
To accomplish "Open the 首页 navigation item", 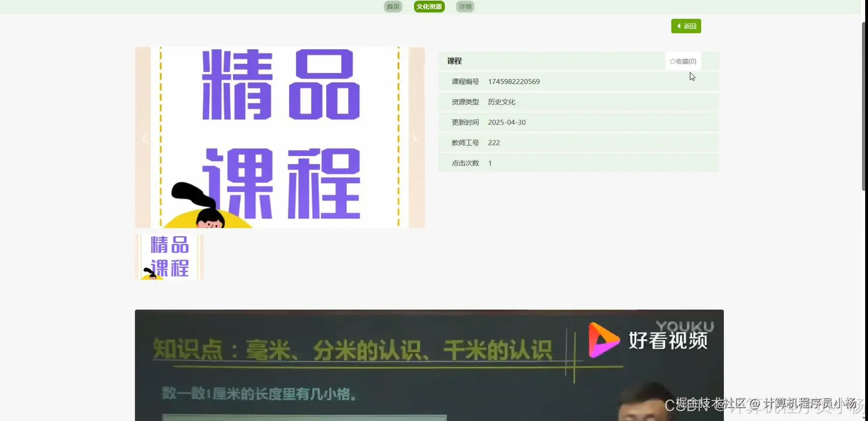I will 392,7.
